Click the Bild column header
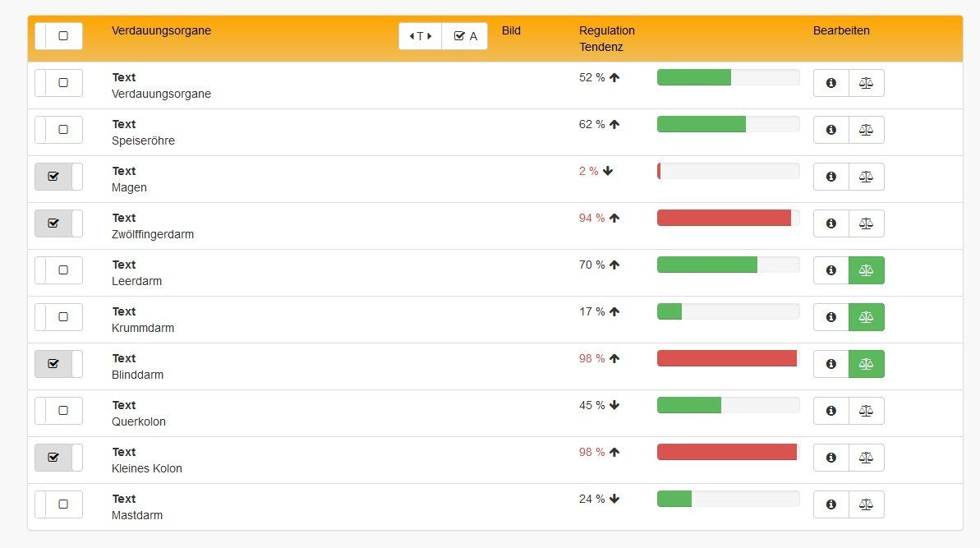Viewport: 980px width, 548px height. 511,31
